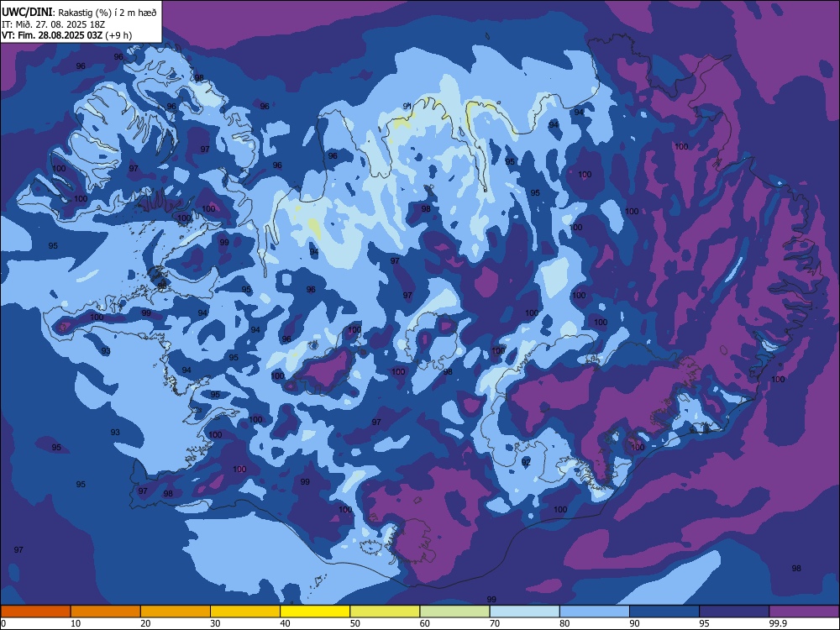Click the legend scale label "10"

[76, 623]
